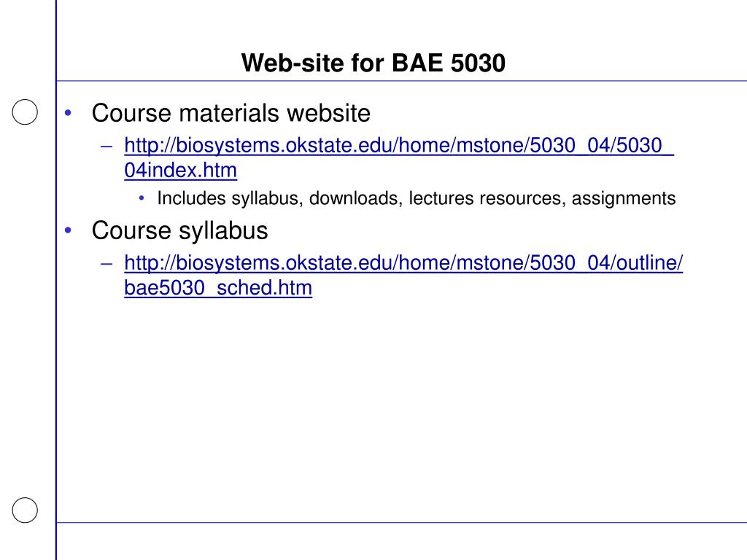The height and width of the screenshot is (560, 747).
Task: Click the horizontal rule beneath the title
Action: click(x=402, y=81)
